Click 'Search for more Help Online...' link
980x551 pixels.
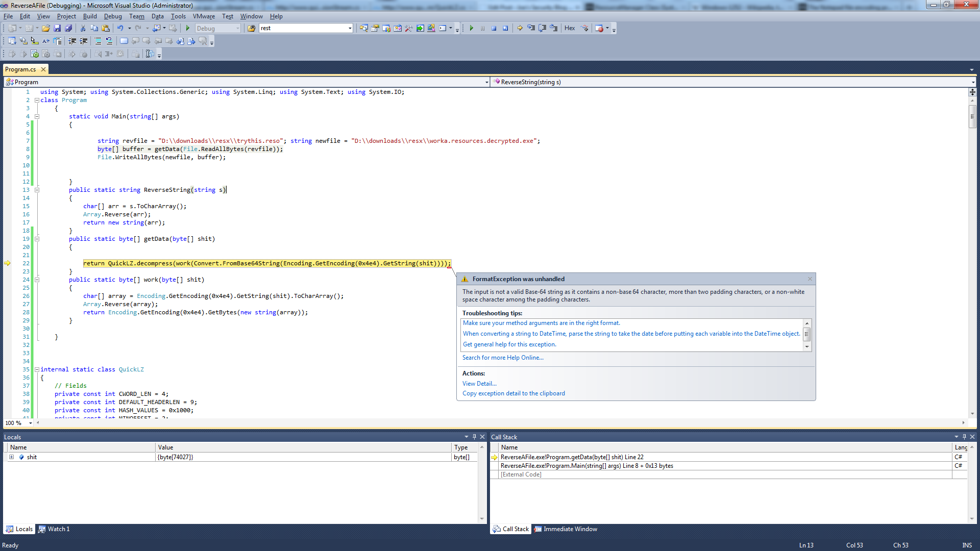pos(503,358)
